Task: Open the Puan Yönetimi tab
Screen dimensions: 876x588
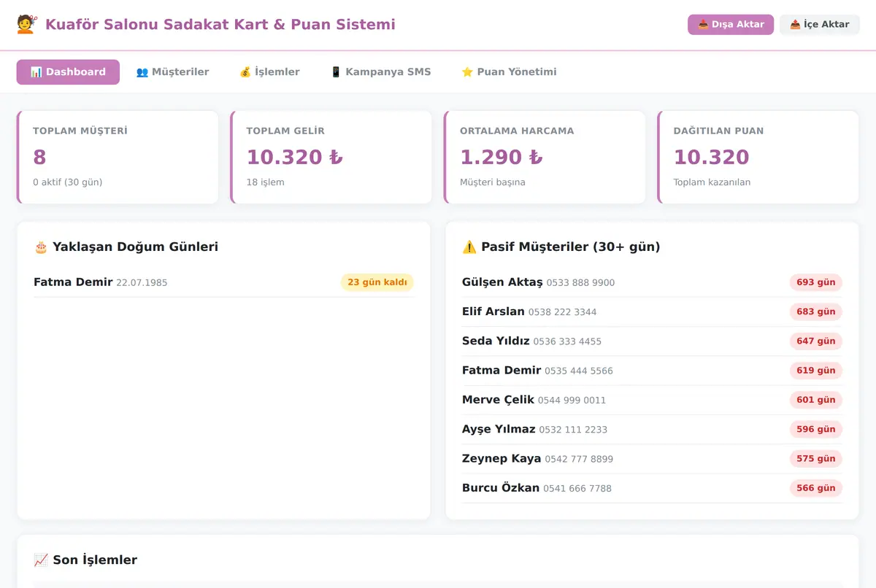Action: pyautogui.click(x=509, y=72)
